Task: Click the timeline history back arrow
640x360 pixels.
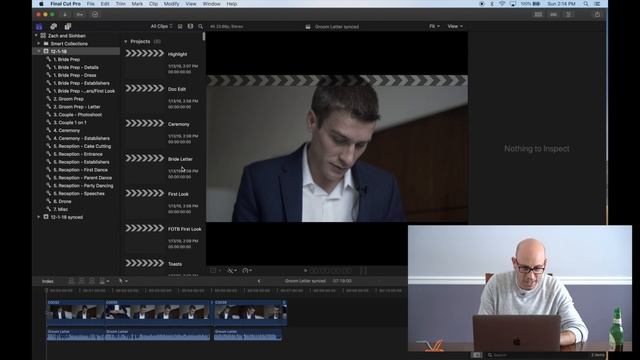Action: point(259,281)
